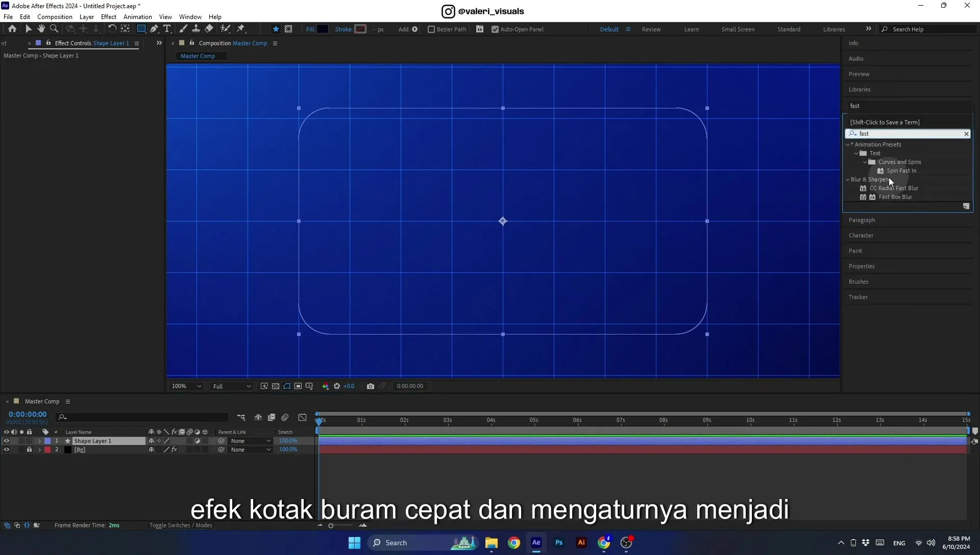Select the Rotation tool
The image size is (980, 555).
pos(112,29)
